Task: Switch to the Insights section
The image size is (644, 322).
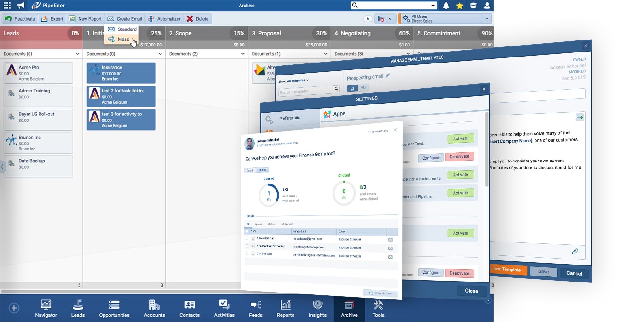Action: [317, 308]
